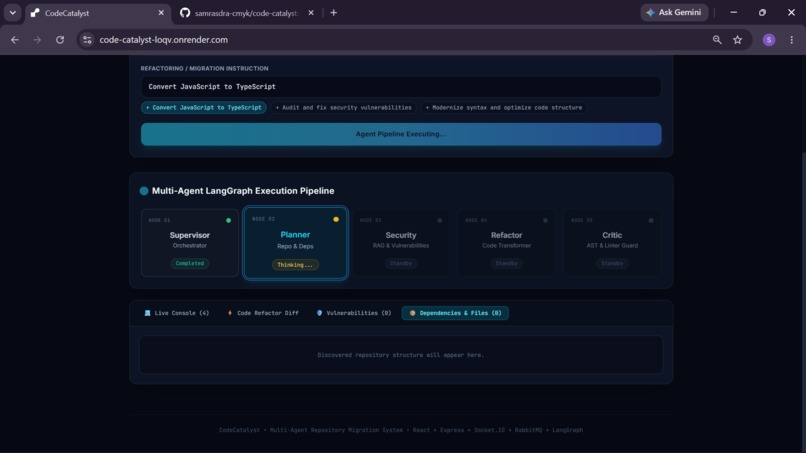Click the browser forward arrow
The width and height of the screenshot is (806, 453).
(37, 40)
